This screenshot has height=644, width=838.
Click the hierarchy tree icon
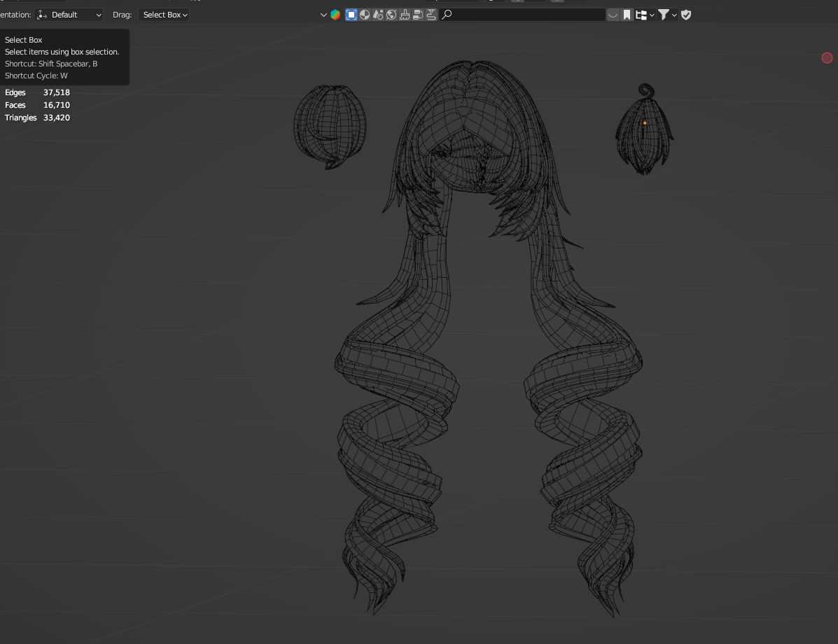[x=641, y=15]
